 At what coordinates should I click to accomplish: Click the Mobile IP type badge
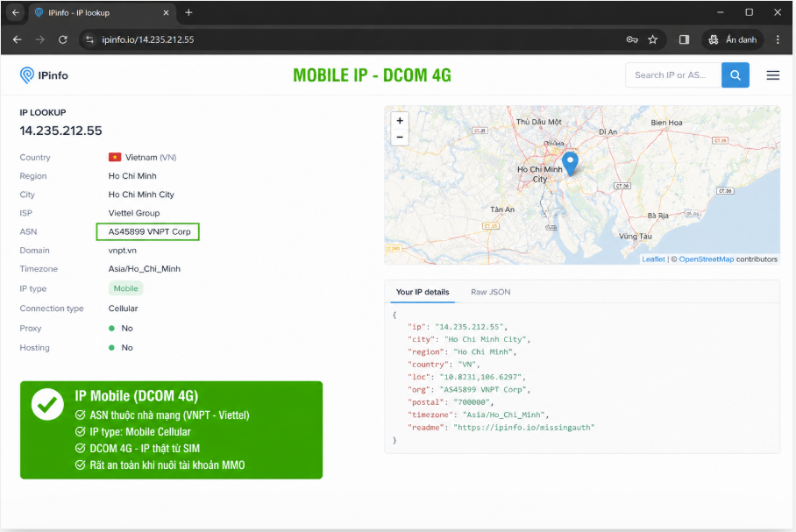[x=125, y=288]
